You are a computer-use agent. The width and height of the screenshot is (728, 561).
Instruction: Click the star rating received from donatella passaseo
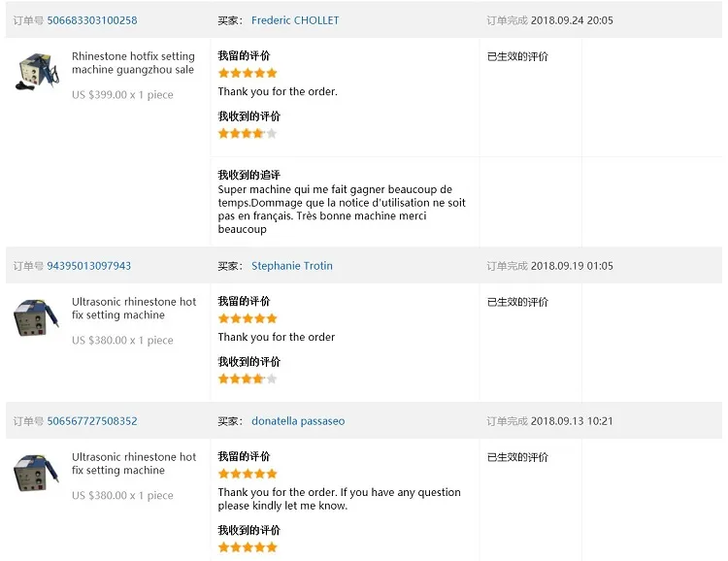pos(248,547)
